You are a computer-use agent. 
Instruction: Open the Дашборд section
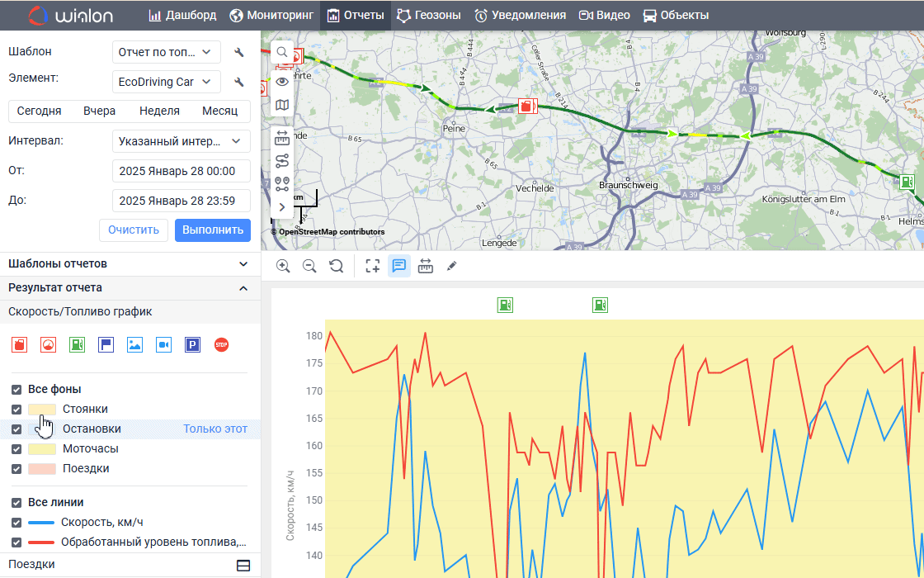pyautogui.click(x=182, y=16)
